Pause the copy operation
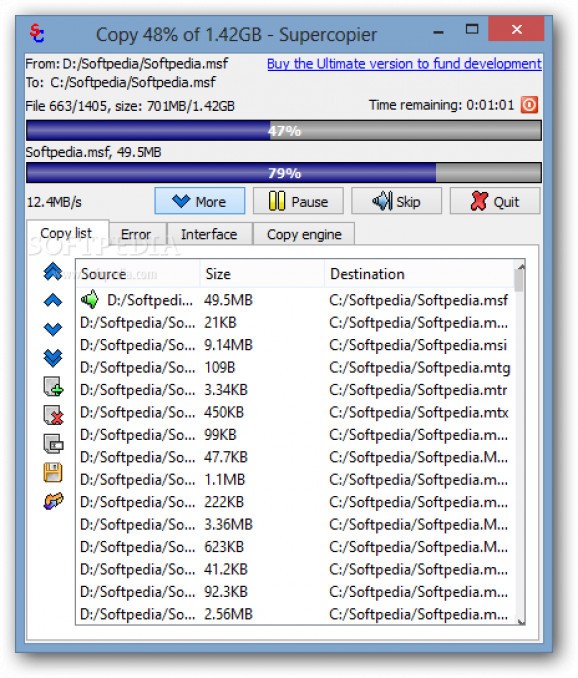 (x=298, y=201)
